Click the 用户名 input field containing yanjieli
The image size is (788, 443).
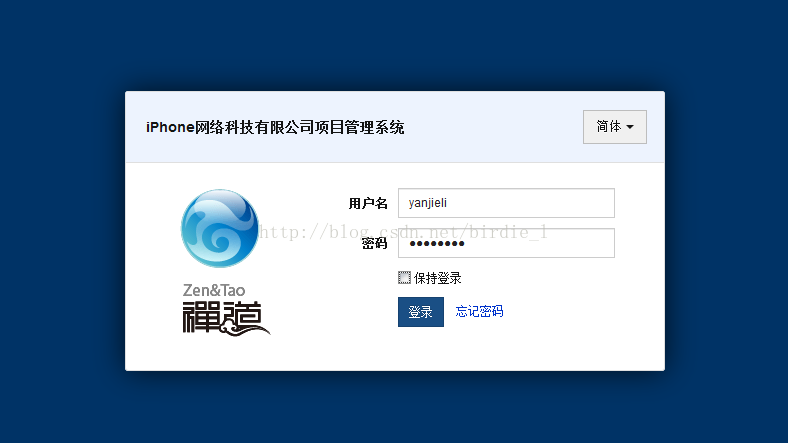[506, 203]
